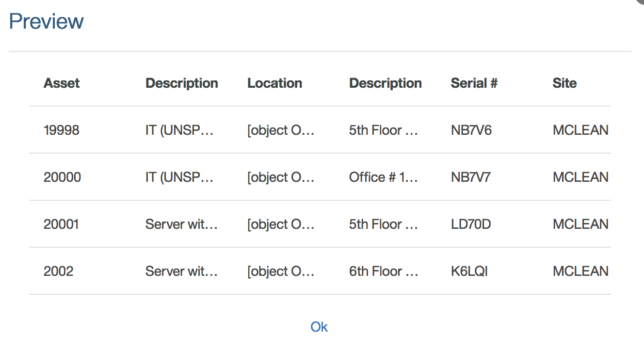Click the Office # 1… description cell
This screenshot has width=644, height=351.
383,177
